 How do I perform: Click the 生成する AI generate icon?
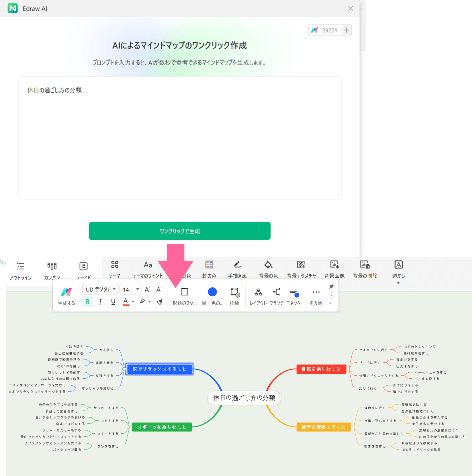[66, 292]
